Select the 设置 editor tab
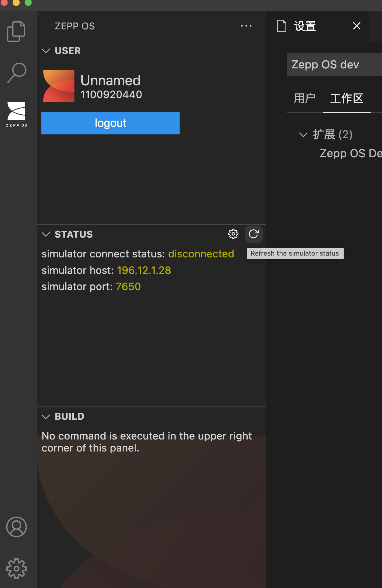This screenshot has width=382, height=588. click(x=305, y=26)
